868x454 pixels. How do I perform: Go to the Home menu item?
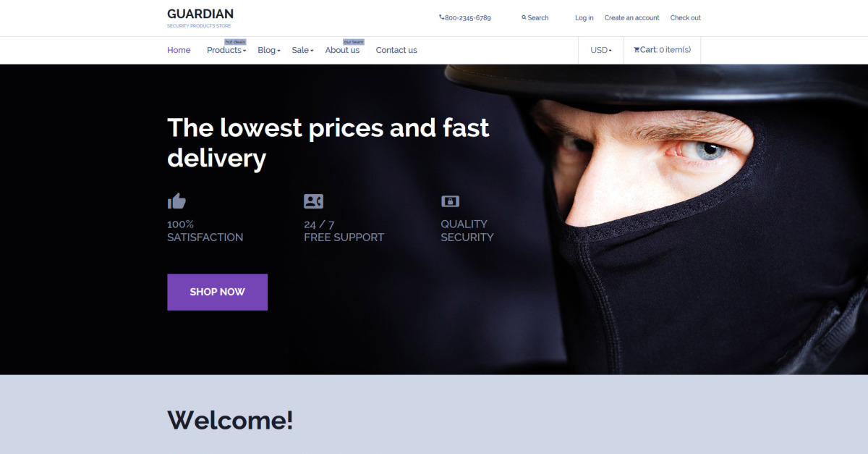pos(179,50)
